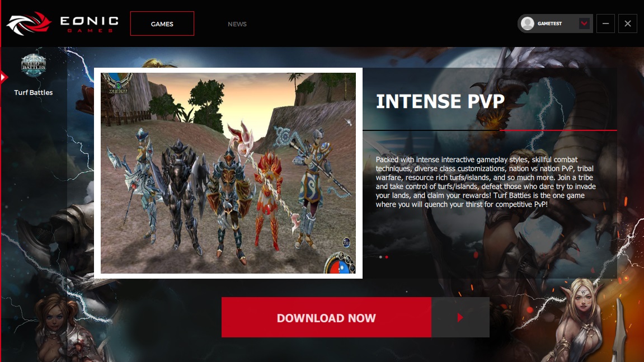The height and width of the screenshot is (362, 644).
Task: Click the GAMETEST username text
Action: click(x=549, y=23)
